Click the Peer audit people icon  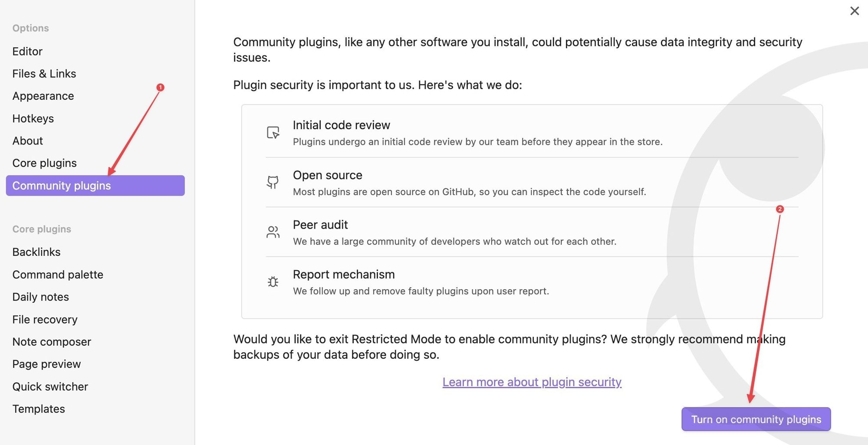273,232
